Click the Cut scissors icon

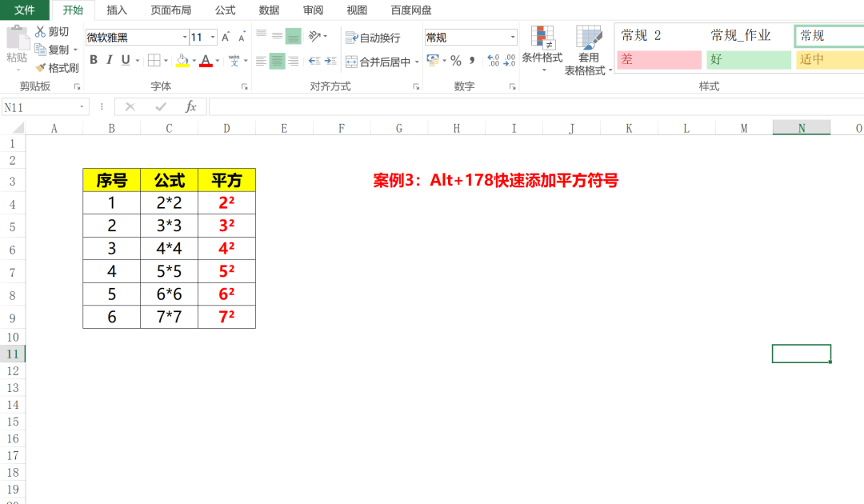(x=40, y=31)
